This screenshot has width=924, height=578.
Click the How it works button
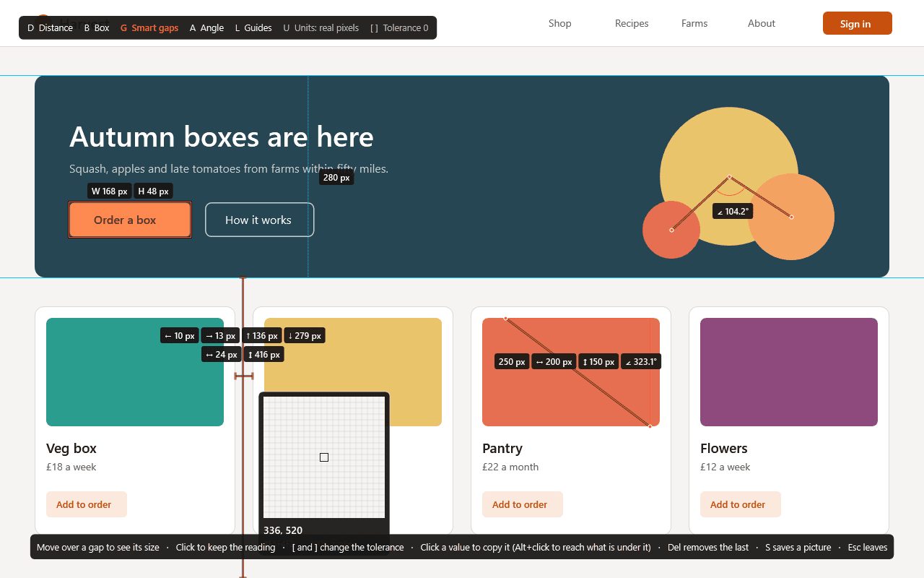tap(260, 220)
